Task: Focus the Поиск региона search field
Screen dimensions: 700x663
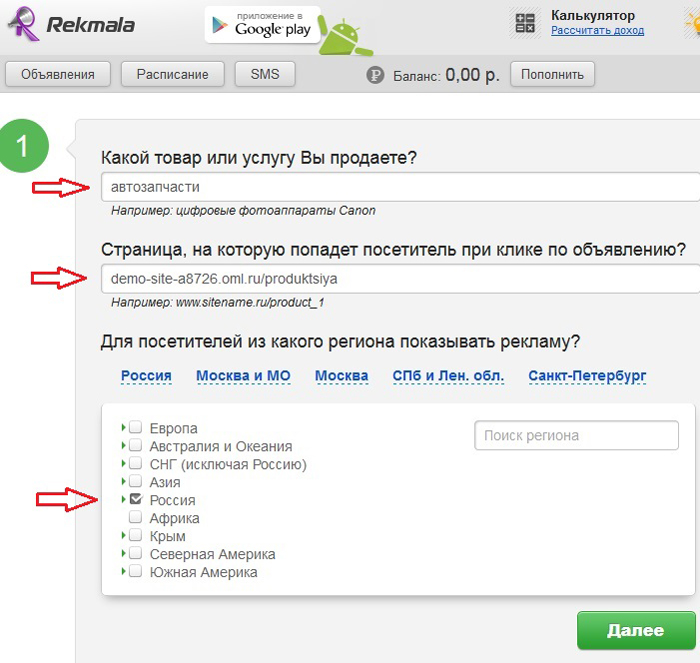Action: (576, 435)
